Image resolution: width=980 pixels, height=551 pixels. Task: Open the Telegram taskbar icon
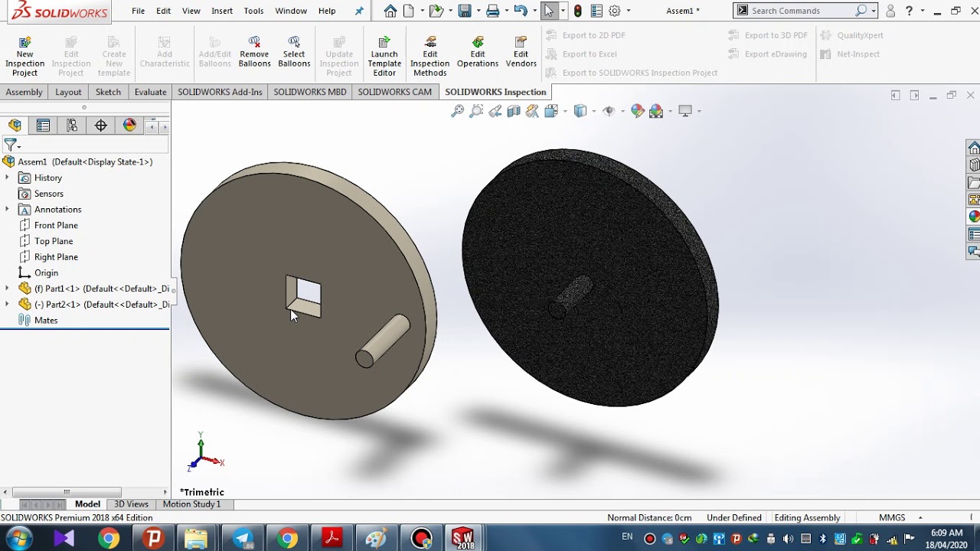click(x=243, y=539)
